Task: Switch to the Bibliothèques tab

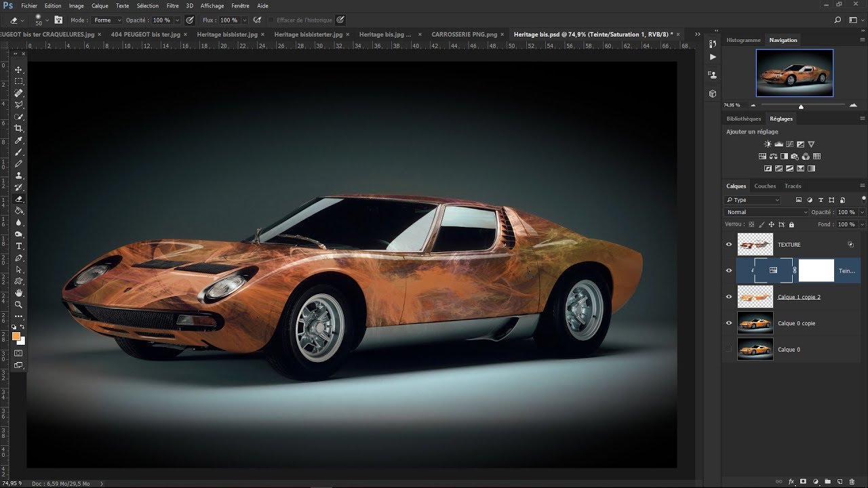Action: [744, 119]
